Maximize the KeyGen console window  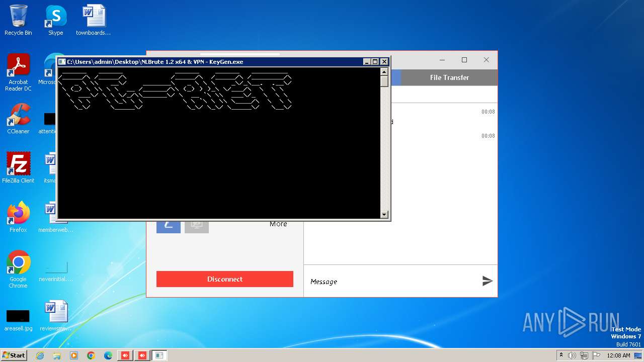[x=375, y=62]
